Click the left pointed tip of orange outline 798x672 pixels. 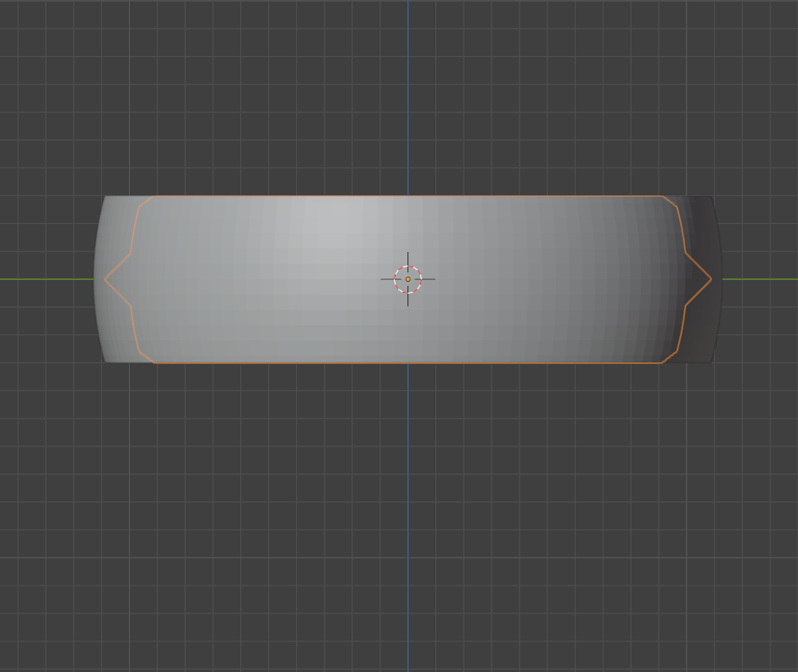pyautogui.click(x=105, y=279)
